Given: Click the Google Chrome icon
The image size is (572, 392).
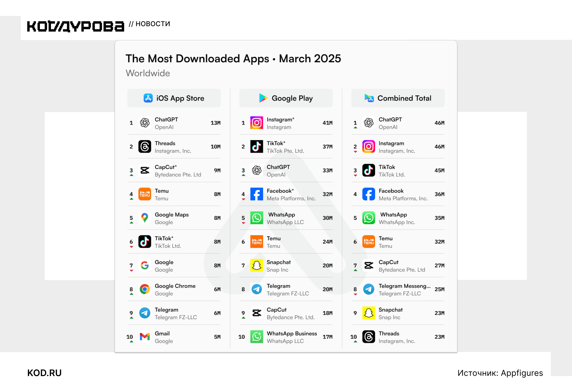Looking at the screenshot, I should [145, 289].
